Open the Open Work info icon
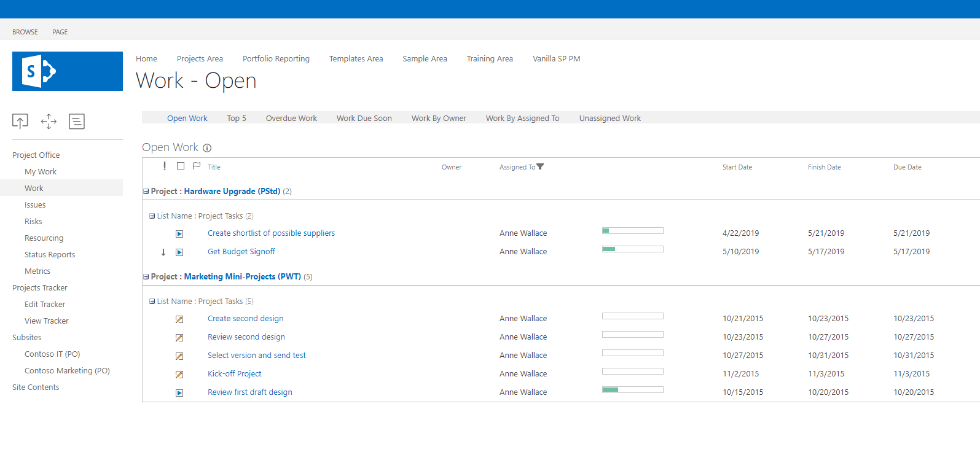 point(207,148)
